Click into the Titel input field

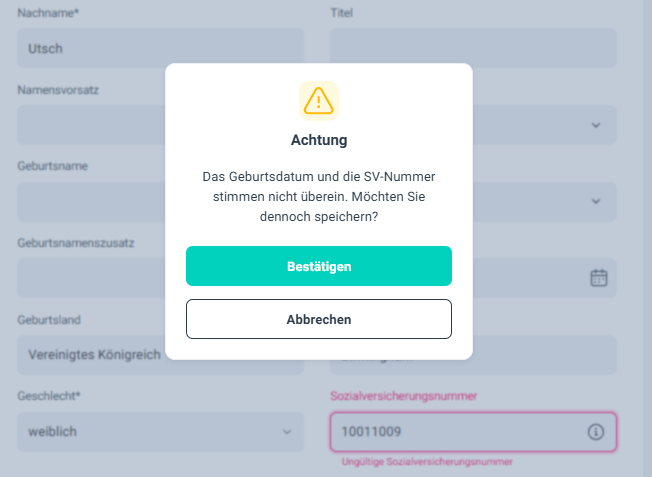click(473, 48)
